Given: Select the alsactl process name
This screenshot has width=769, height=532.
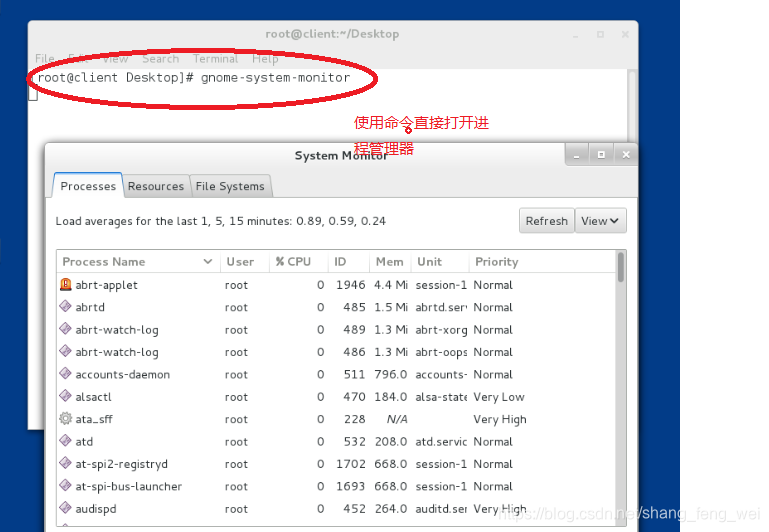Looking at the screenshot, I should coord(93,397).
